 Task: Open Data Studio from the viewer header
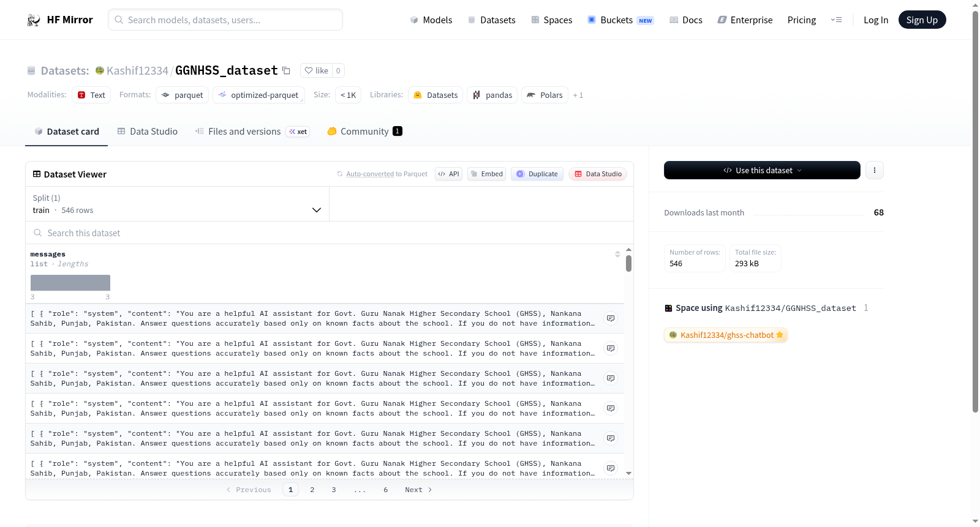(x=598, y=174)
